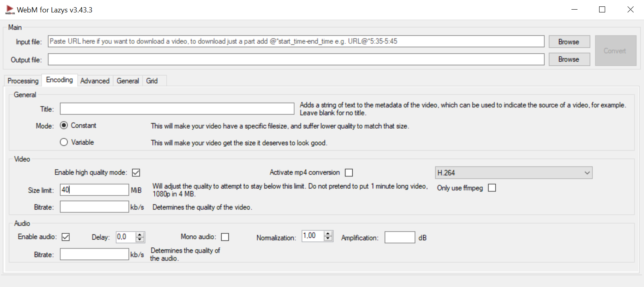Increase audio Delay with up arrow
The height and width of the screenshot is (287, 644).
[140, 234]
